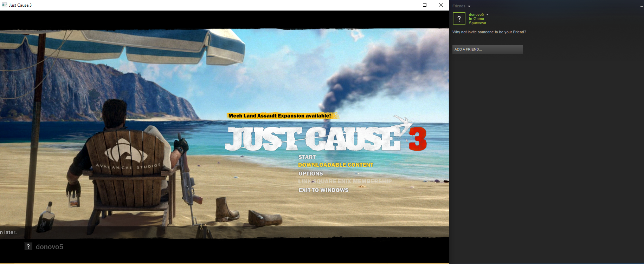Viewport: 644px width, 264px height.
Task: Close the Just Cause 3 window
Action: coord(441,5)
